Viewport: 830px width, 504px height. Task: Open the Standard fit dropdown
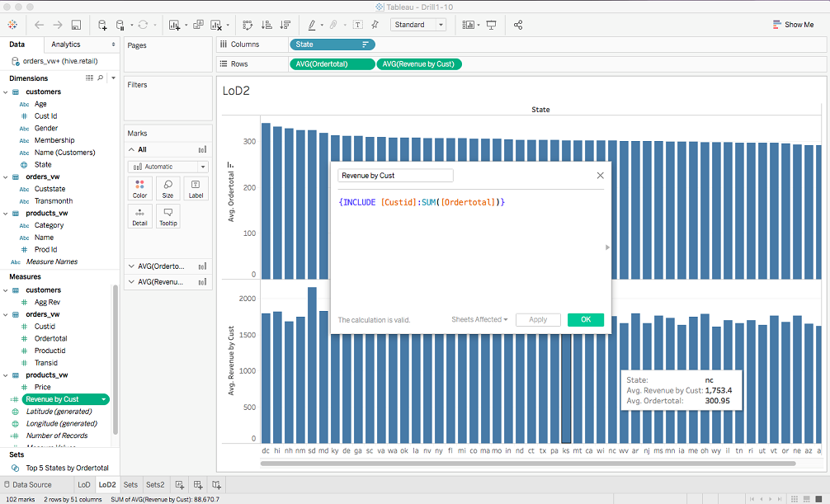tap(417, 25)
